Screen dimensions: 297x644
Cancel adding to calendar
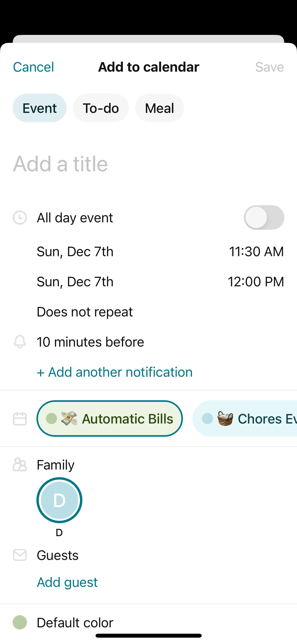tap(34, 67)
